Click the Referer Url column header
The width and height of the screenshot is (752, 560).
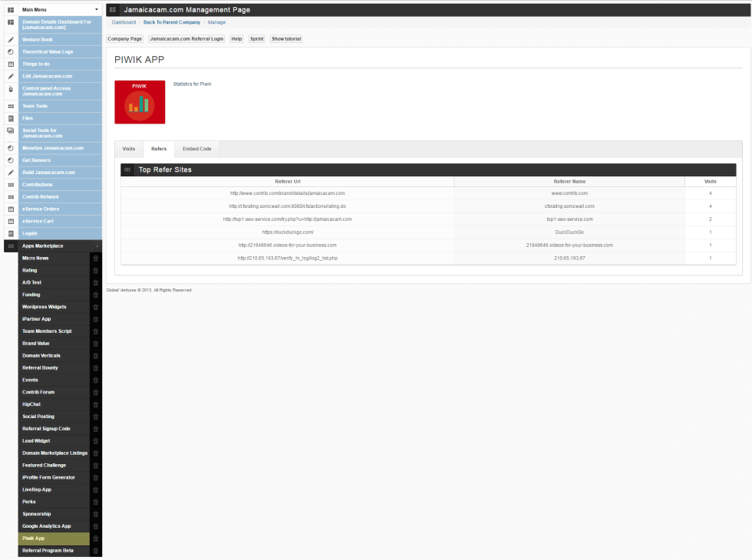(288, 182)
